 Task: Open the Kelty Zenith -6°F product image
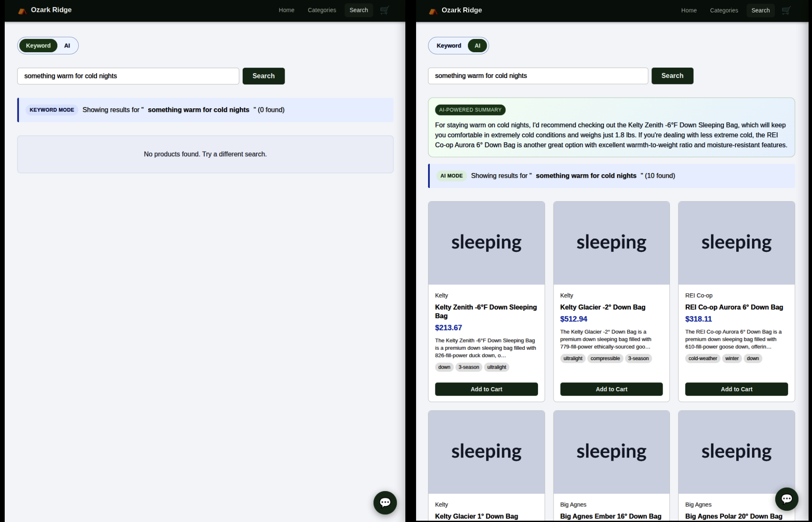(x=486, y=243)
